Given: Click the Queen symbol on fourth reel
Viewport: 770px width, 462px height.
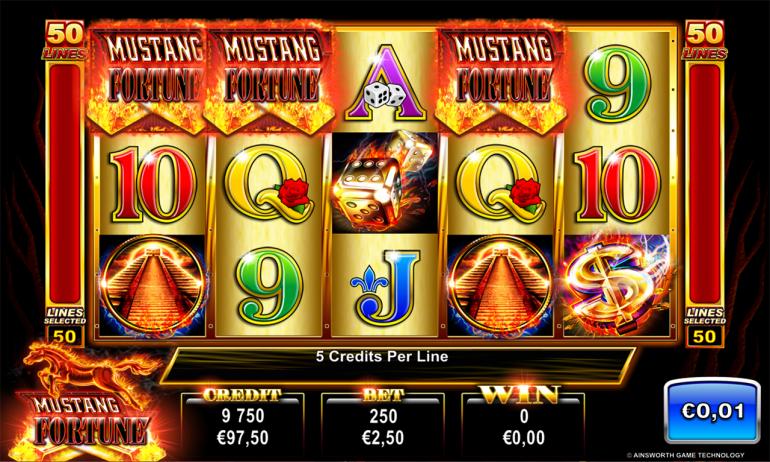Looking at the screenshot, I should 500,183.
